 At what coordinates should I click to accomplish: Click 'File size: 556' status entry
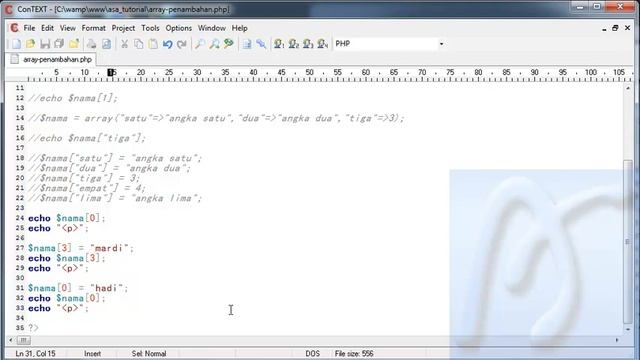(354, 353)
